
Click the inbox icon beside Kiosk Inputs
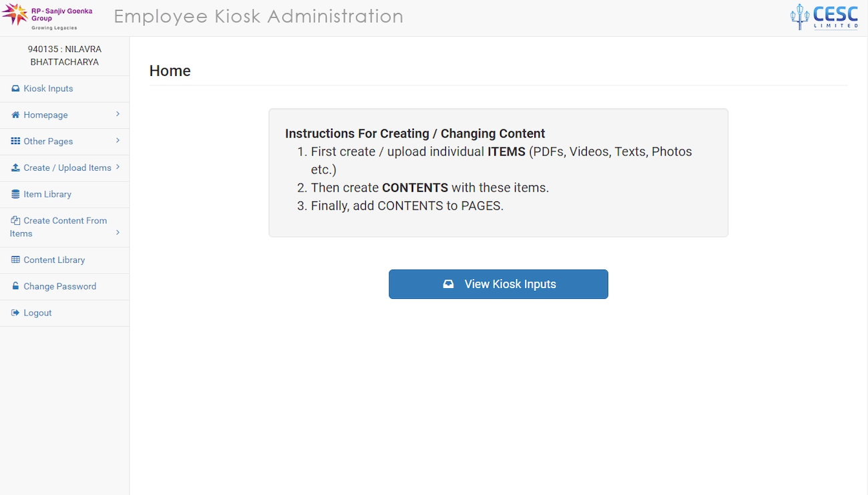15,89
